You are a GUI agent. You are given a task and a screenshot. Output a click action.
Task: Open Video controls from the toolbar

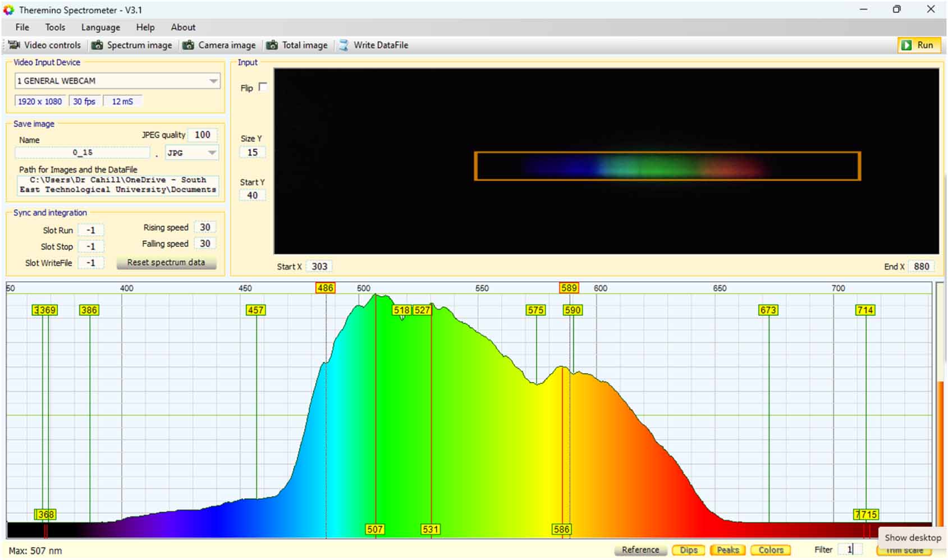(44, 45)
